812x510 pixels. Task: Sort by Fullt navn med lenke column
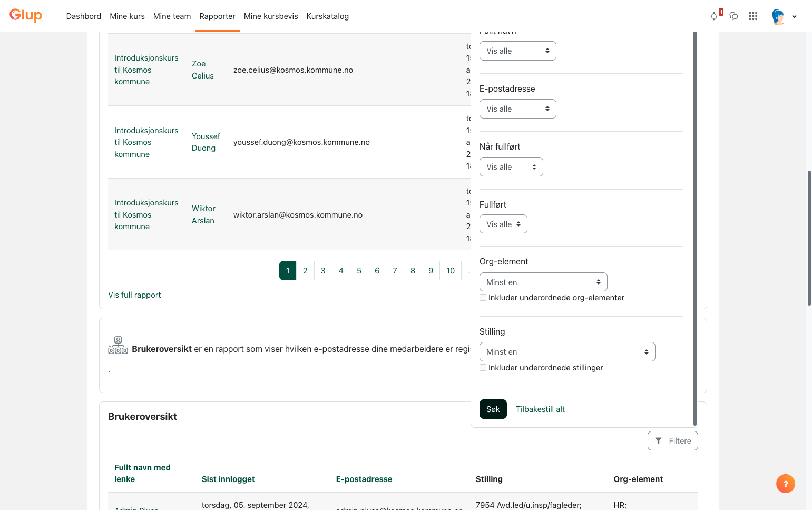coord(142,474)
